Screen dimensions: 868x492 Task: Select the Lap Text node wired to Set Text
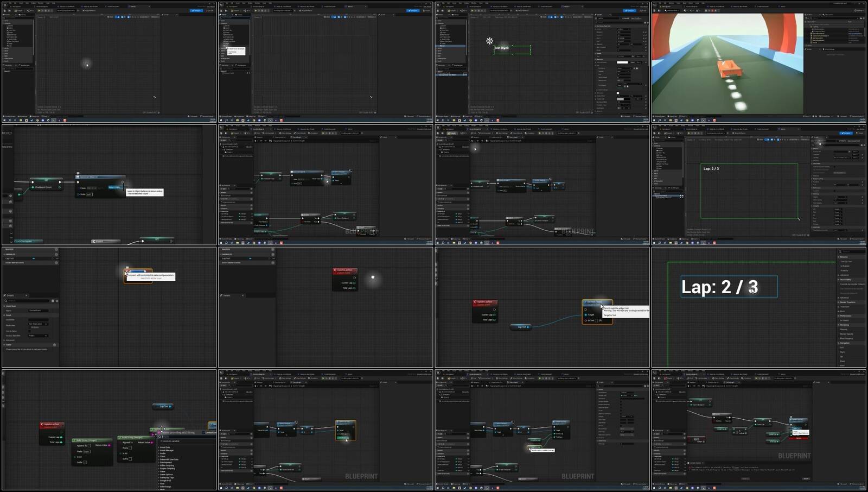click(x=521, y=327)
